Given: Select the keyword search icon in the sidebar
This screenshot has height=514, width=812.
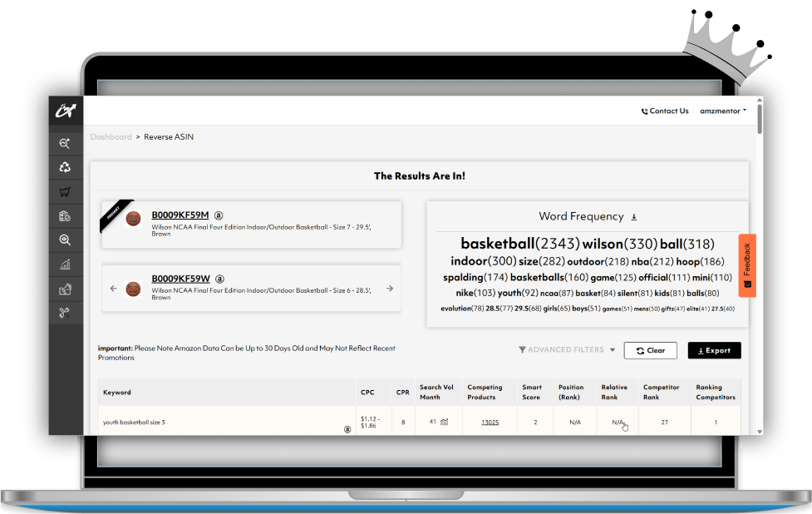Looking at the screenshot, I should [x=66, y=143].
